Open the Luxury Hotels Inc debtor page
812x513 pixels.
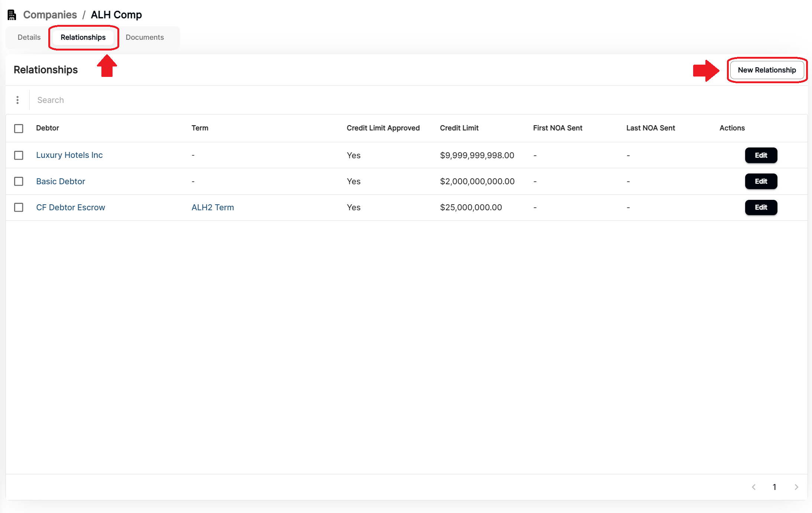pyautogui.click(x=69, y=155)
